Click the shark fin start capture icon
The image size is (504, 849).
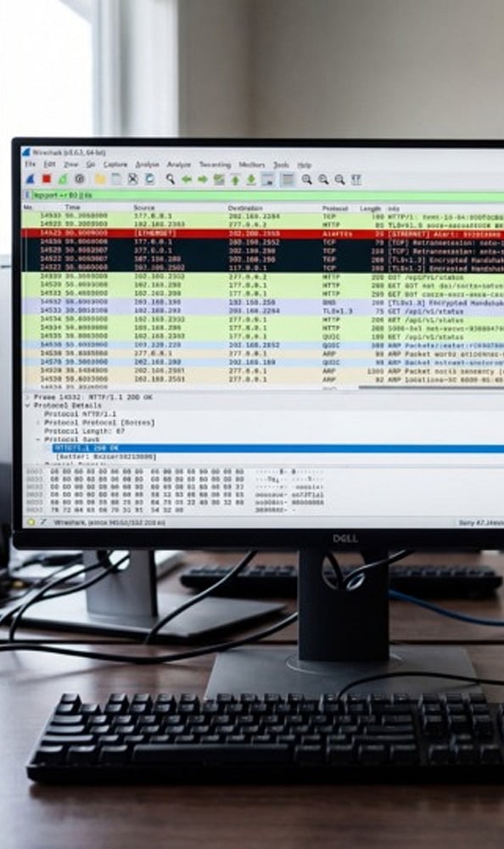click(x=31, y=179)
